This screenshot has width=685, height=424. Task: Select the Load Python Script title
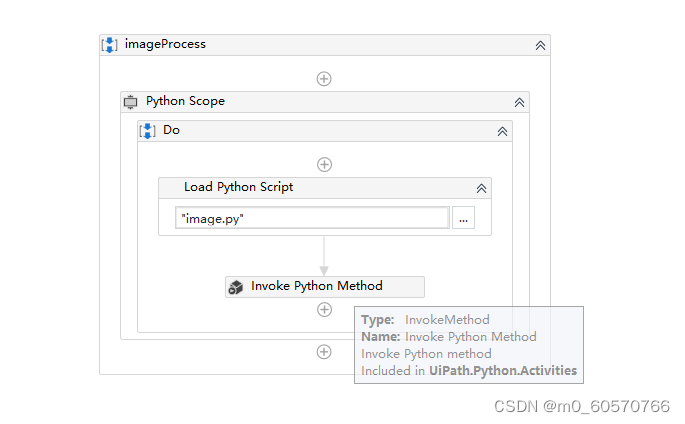(x=238, y=187)
